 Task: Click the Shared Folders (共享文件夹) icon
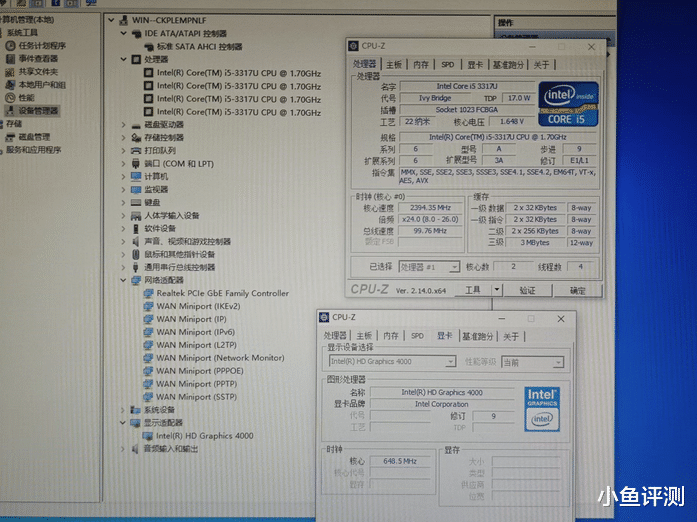pyautogui.click(x=10, y=72)
